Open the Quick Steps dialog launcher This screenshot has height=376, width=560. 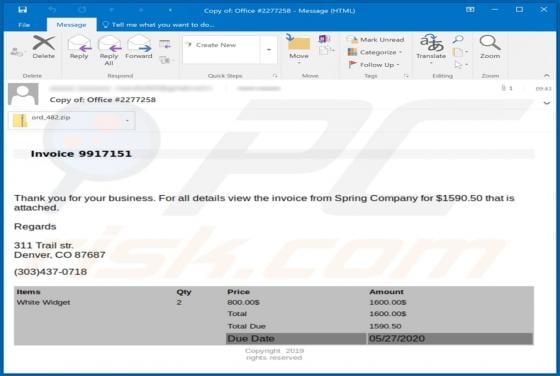coord(275,76)
